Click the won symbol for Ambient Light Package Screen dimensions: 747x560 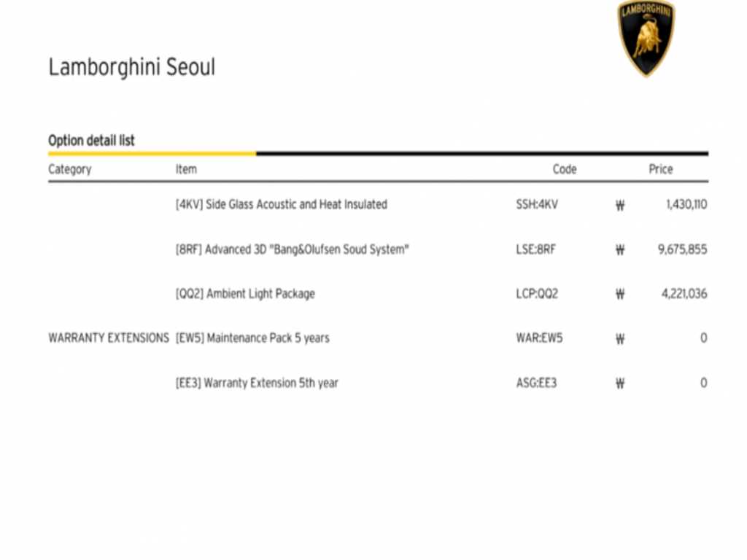[x=620, y=295]
